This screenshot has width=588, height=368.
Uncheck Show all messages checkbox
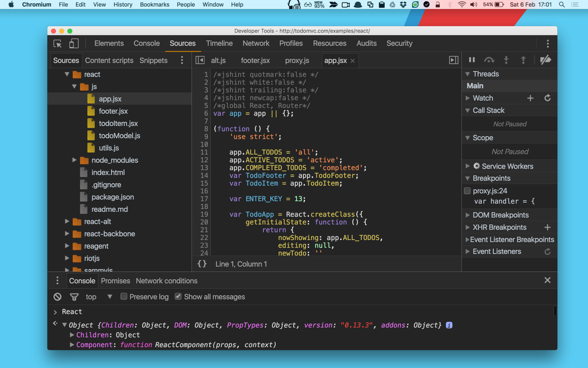[x=178, y=296]
